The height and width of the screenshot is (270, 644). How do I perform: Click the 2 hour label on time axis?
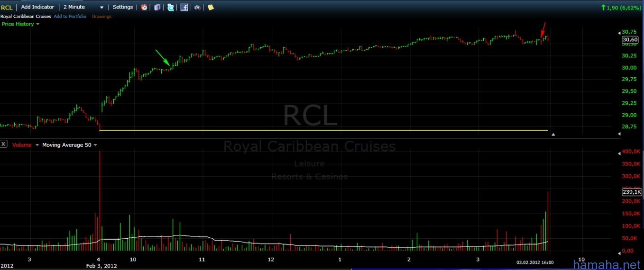click(x=409, y=260)
